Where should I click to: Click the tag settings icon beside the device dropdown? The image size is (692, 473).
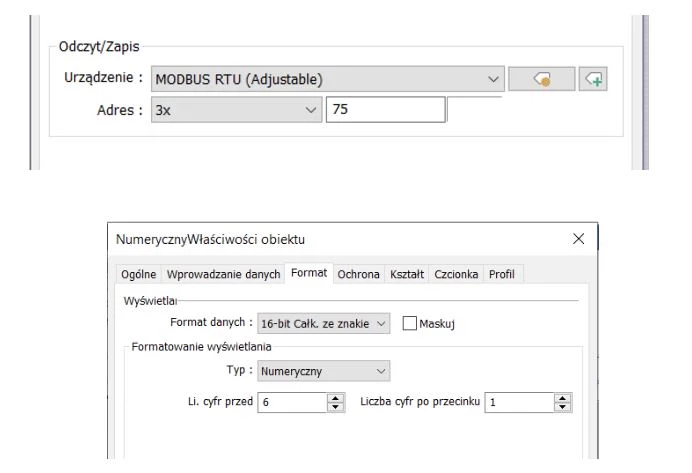(541, 79)
